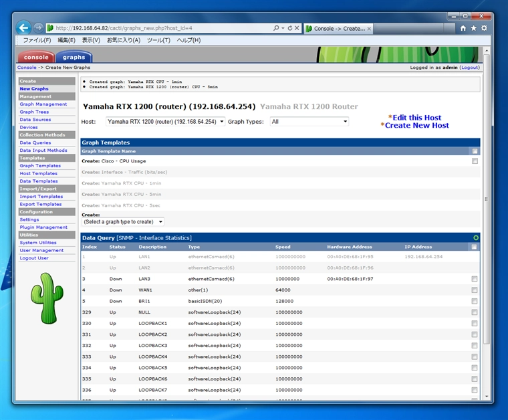This screenshot has height=420, width=508.
Task: Open Graph Management in sidebar
Action: (43, 104)
